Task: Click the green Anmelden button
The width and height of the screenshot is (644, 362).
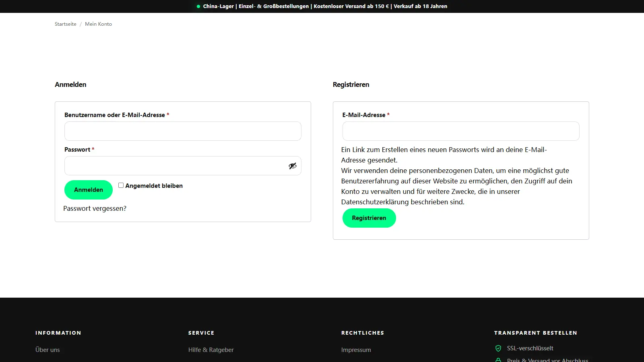Action: point(89,190)
